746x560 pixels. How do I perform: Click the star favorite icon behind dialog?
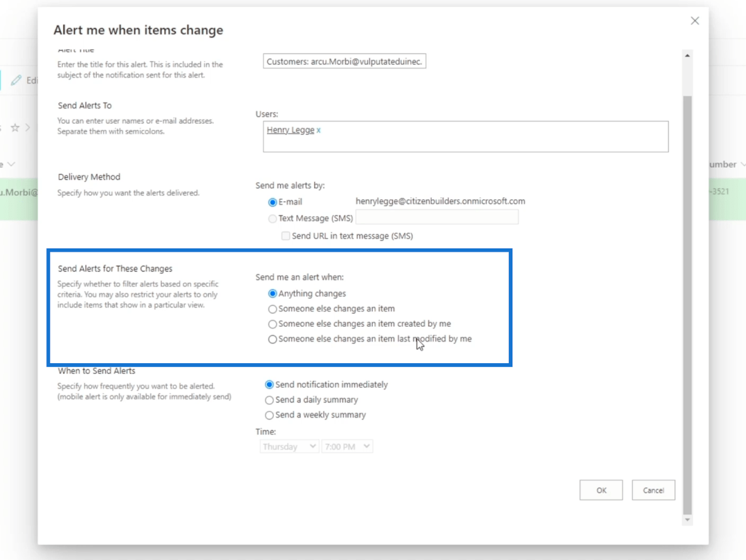15,128
